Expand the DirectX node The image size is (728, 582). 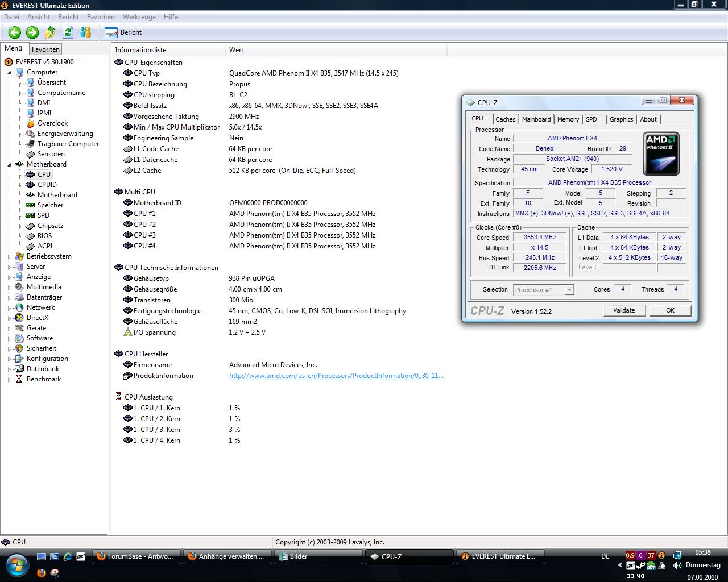click(9, 318)
